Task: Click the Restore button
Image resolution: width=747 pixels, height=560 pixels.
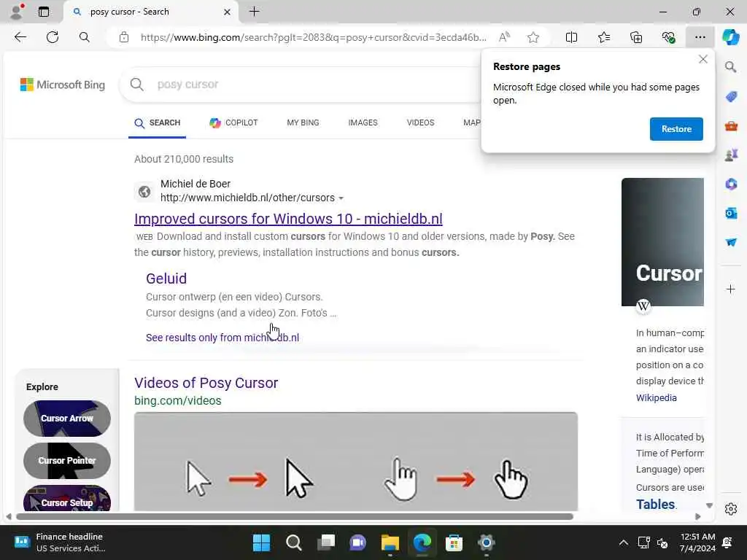Action: tap(676, 129)
